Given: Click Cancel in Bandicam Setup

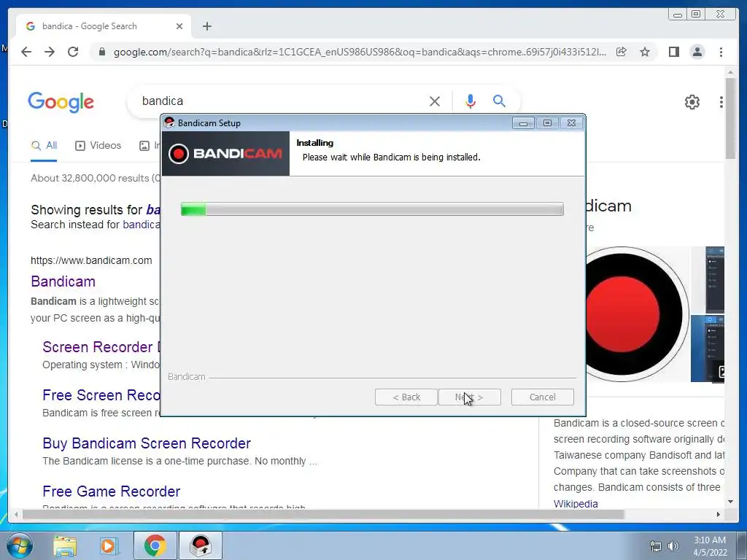Looking at the screenshot, I should pyautogui.click(x=542, y=397).
